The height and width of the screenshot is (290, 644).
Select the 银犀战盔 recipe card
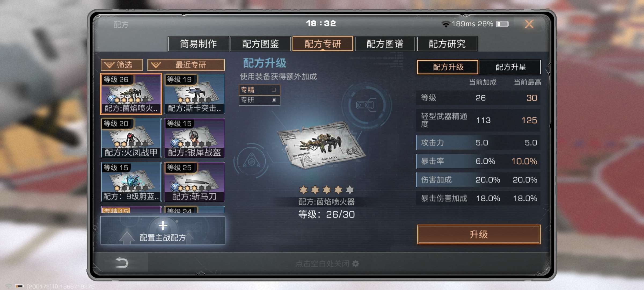pos(195,138)
